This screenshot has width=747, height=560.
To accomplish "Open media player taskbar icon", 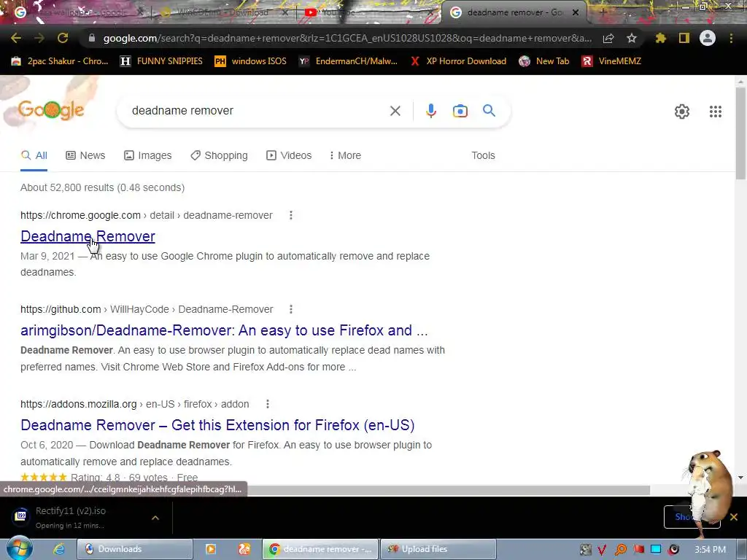I will click(211, 549).
